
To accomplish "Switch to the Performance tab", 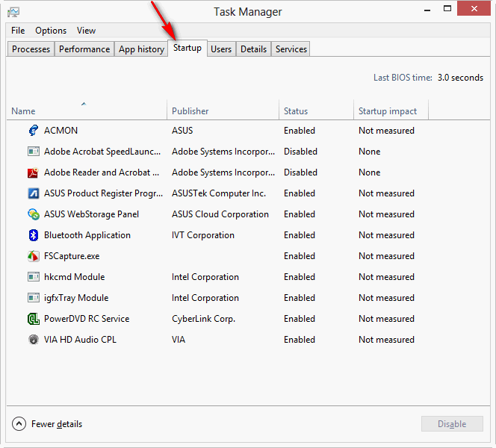I will click(84, 49).
